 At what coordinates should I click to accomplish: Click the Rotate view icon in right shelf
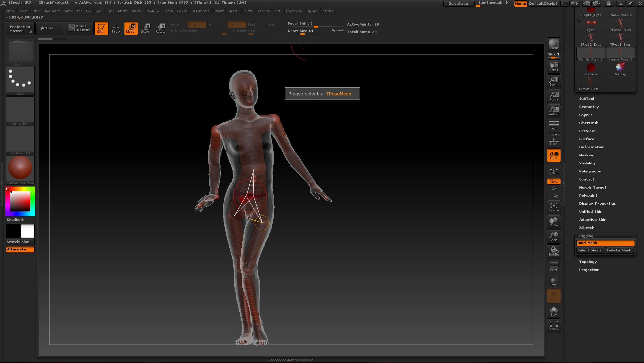(x=554, y=251)
